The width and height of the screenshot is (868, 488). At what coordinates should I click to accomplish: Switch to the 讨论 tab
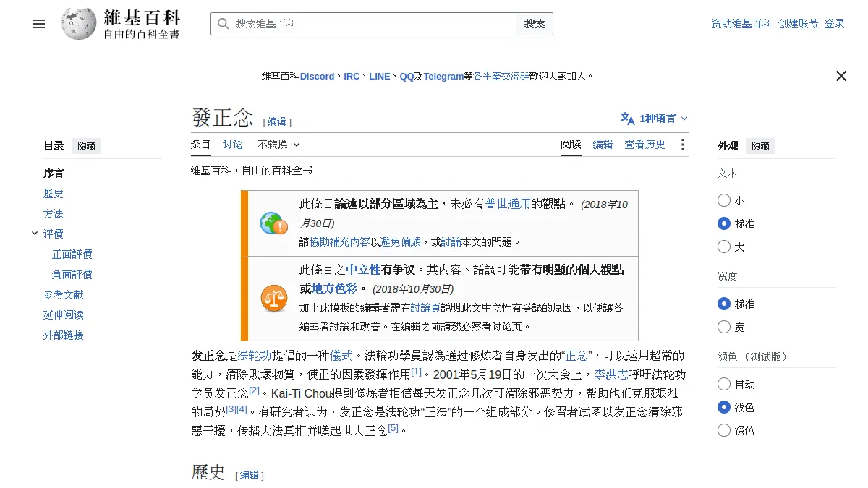(233, 145)
